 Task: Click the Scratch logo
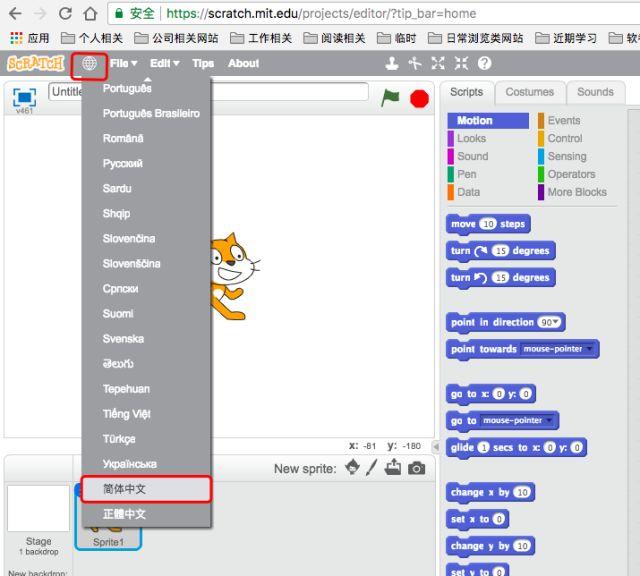pyautogui.click(x=36, y=63)
